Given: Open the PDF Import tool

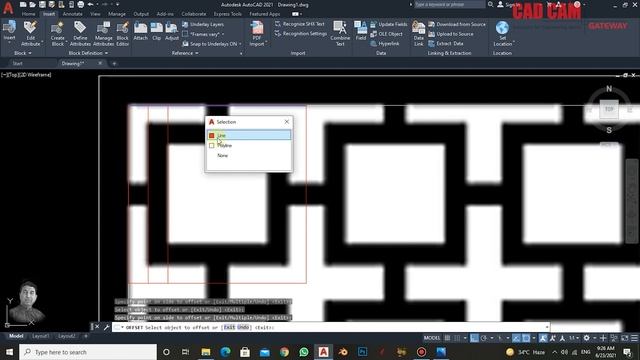Looking at the screenshot, I should point(257,33).
